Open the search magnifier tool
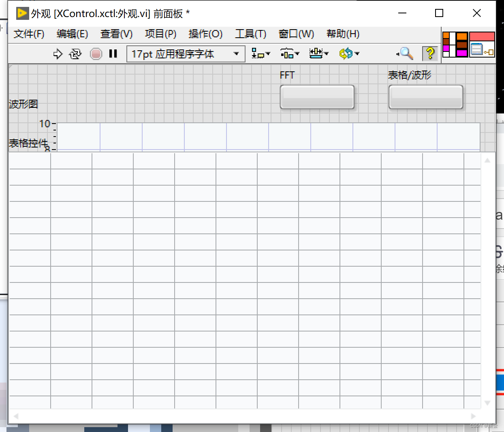This screenshot has width=504, height=432. pyautogui.click(x=404, y=53)
